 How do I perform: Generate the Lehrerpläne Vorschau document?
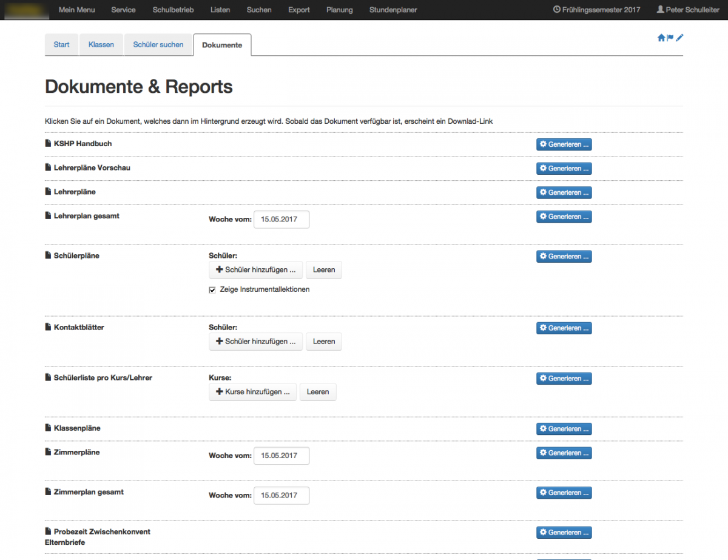564,169
